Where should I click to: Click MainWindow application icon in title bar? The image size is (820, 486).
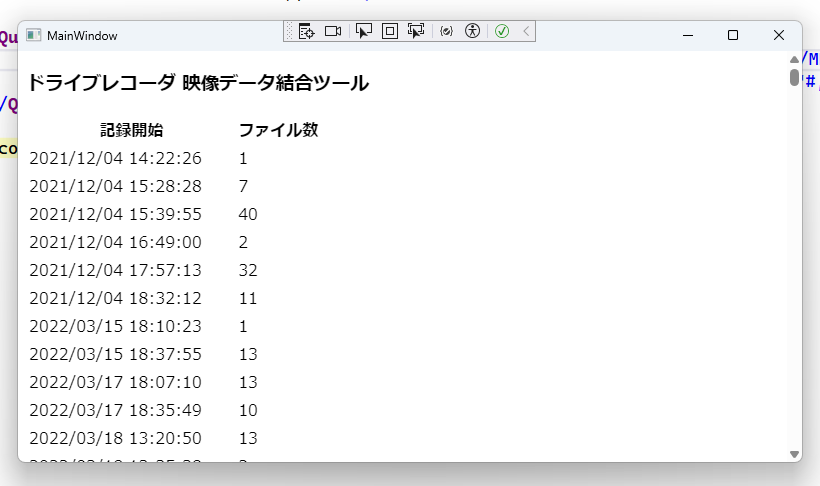click(33, 35)
